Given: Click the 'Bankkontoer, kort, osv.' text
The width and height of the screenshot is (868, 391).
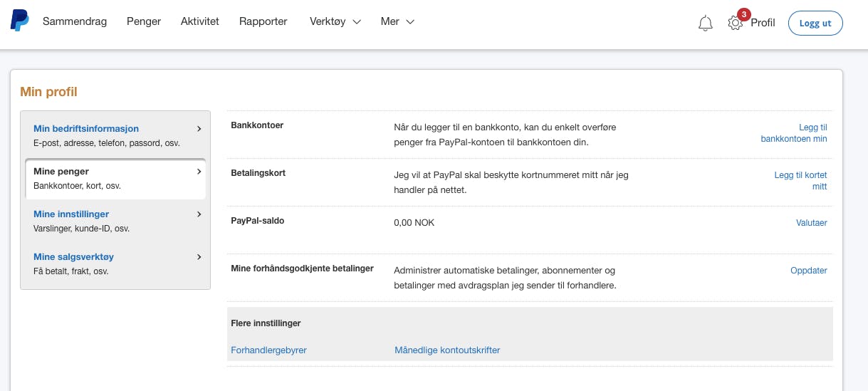Looking at the screenshot, I should [x=78, y=186].
